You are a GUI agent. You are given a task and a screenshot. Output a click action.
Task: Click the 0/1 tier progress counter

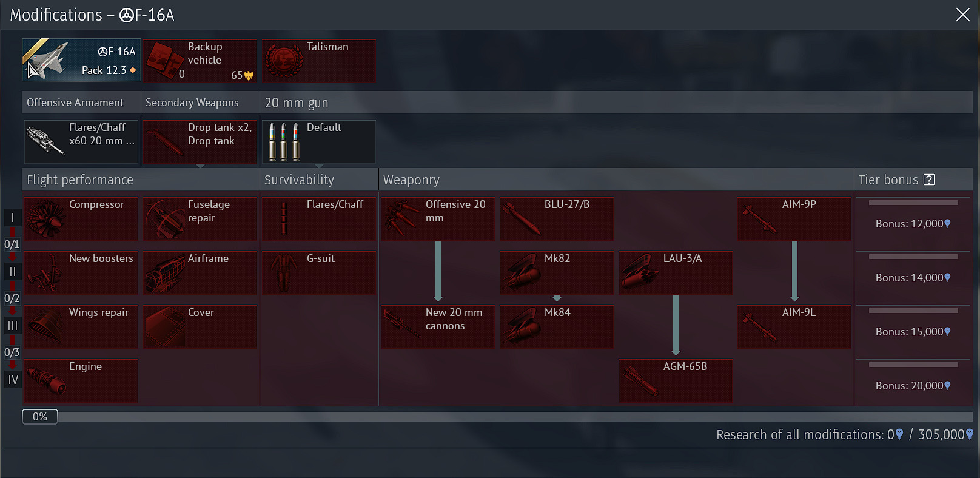12,244
